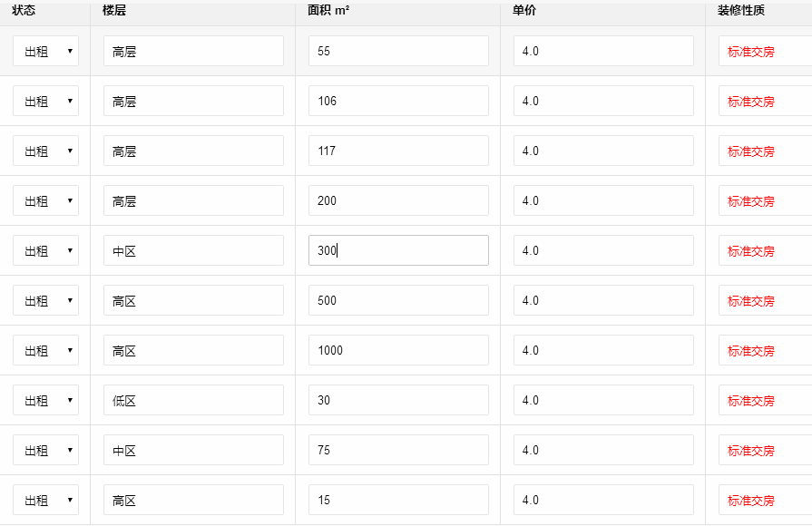
Task: Select the area field with value 500
Action: click(x=398, y=301)
